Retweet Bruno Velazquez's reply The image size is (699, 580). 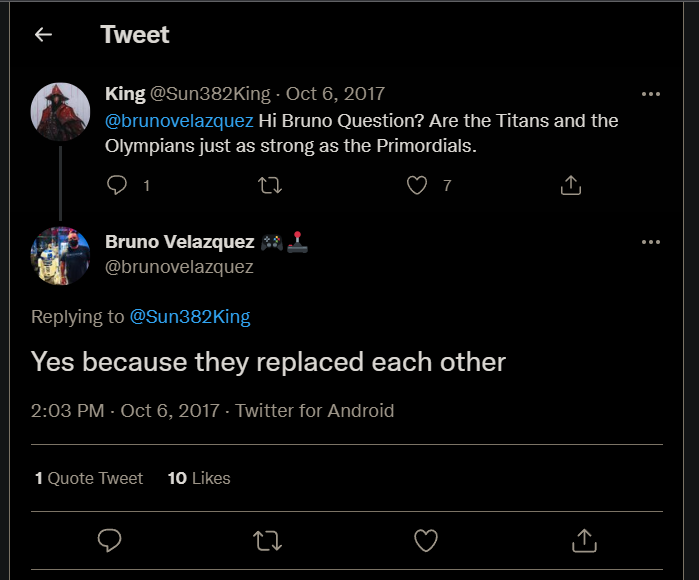[267, 541]
